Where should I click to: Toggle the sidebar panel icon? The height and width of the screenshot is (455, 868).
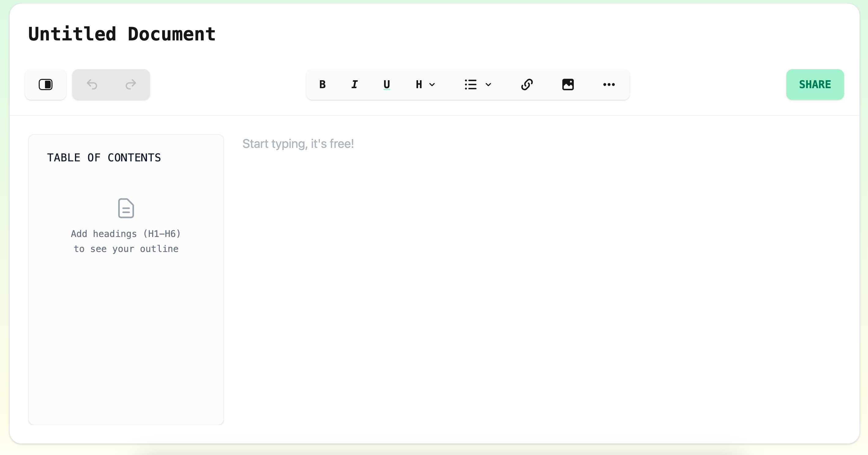click(x=46, y=84)
